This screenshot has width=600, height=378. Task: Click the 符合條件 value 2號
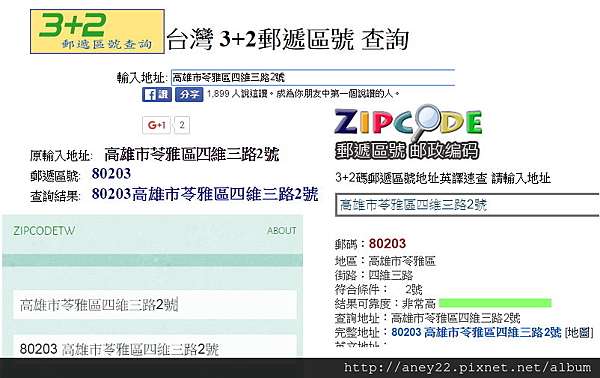pyautogui.click(x=414, y=289)
